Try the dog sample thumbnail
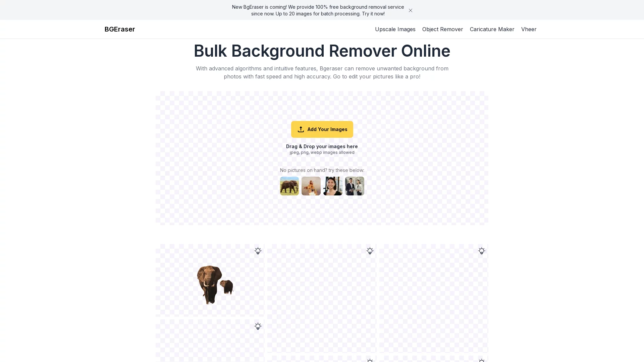The height and width of the screenshot is (362, 644). tap(311, 186)
